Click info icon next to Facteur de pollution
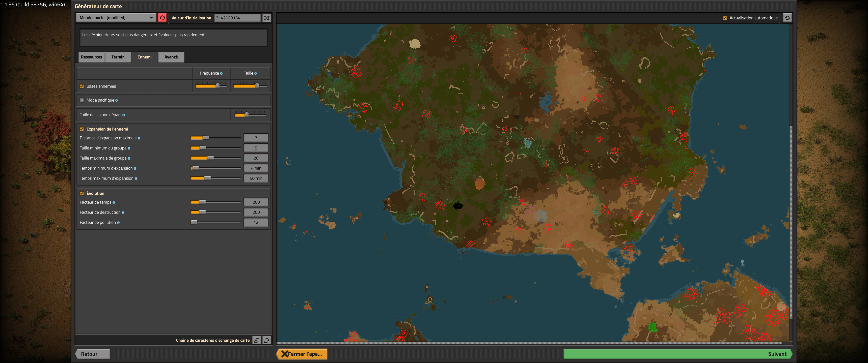The width and height of the screenshot is (868, 363). pyautogui.click(x=118, y=223)
